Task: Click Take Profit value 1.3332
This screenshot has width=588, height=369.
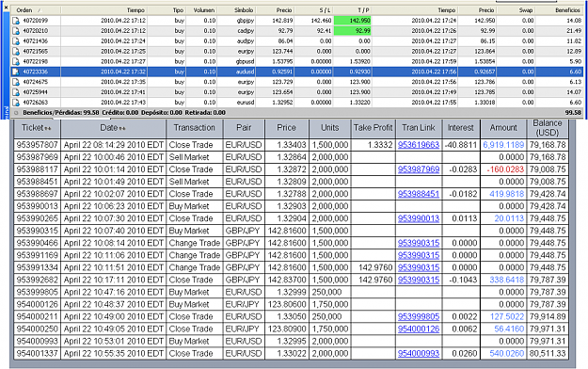Action: click(x=380, y=145)
